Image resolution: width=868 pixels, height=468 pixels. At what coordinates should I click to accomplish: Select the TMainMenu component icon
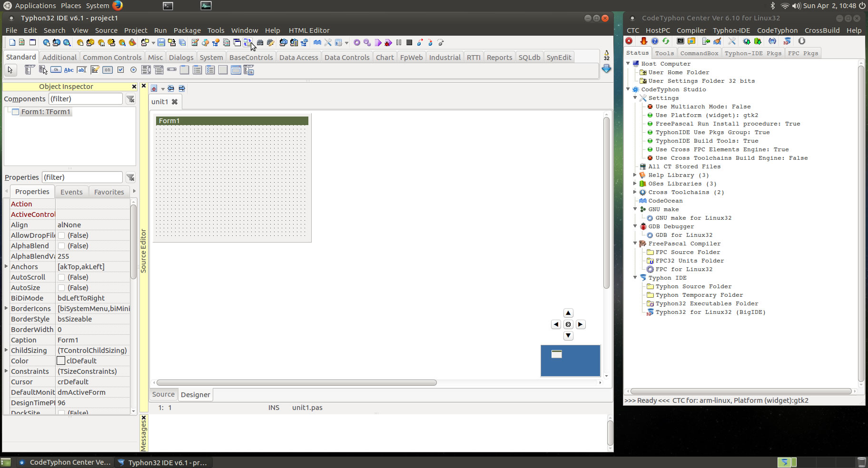click(x=29, y=70)
